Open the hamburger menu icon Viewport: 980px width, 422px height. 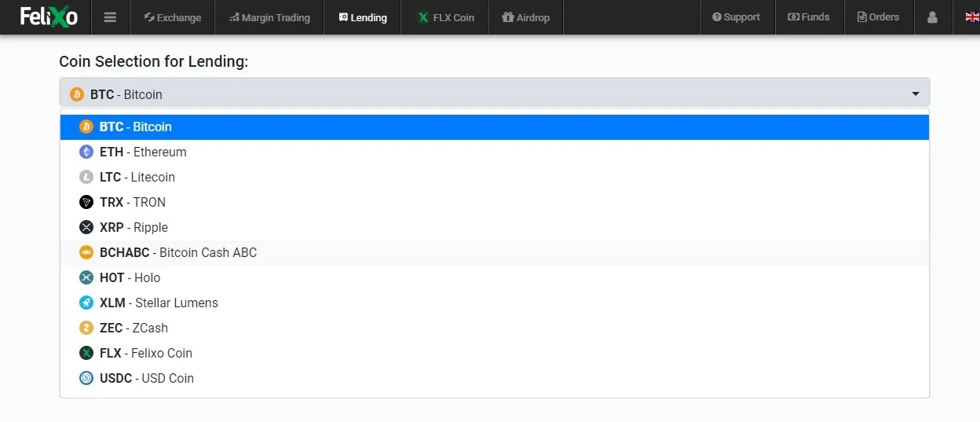click(x=110, y=17)
